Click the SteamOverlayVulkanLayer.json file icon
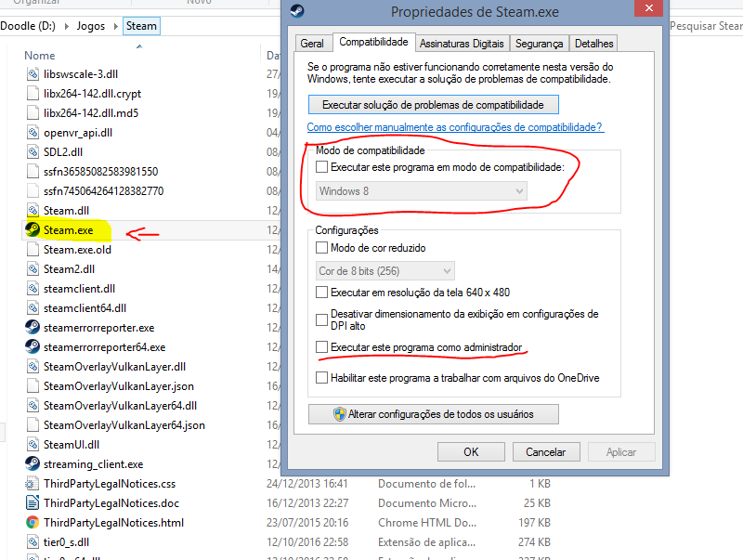Image resolution: width=743 pixels, height=560 pixels. coord(33,386)
